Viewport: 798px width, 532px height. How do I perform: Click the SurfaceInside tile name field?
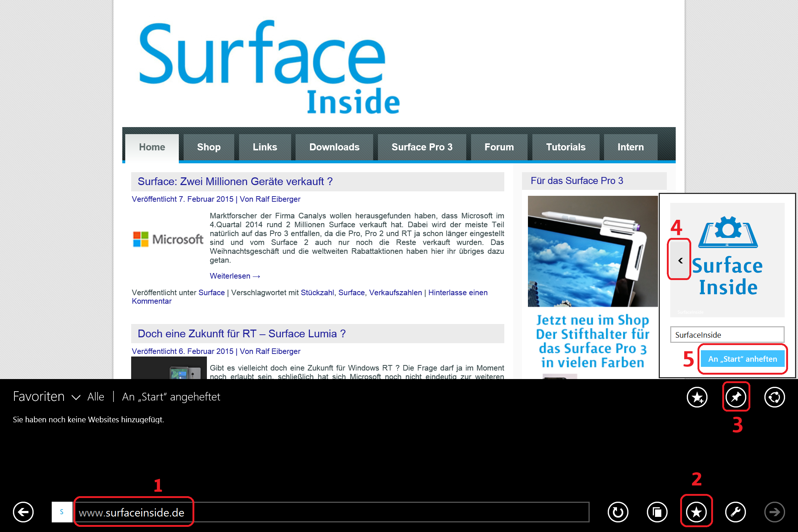tap(727, 335)
